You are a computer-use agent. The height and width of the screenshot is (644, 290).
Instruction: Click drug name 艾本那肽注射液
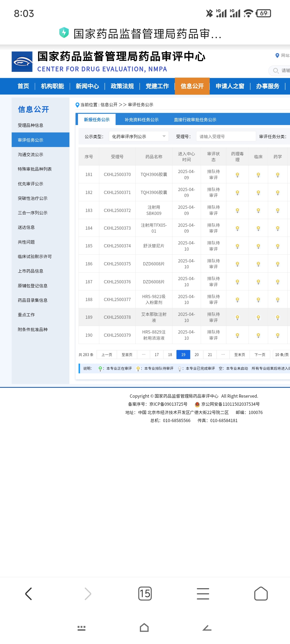[x=154, y=317]
